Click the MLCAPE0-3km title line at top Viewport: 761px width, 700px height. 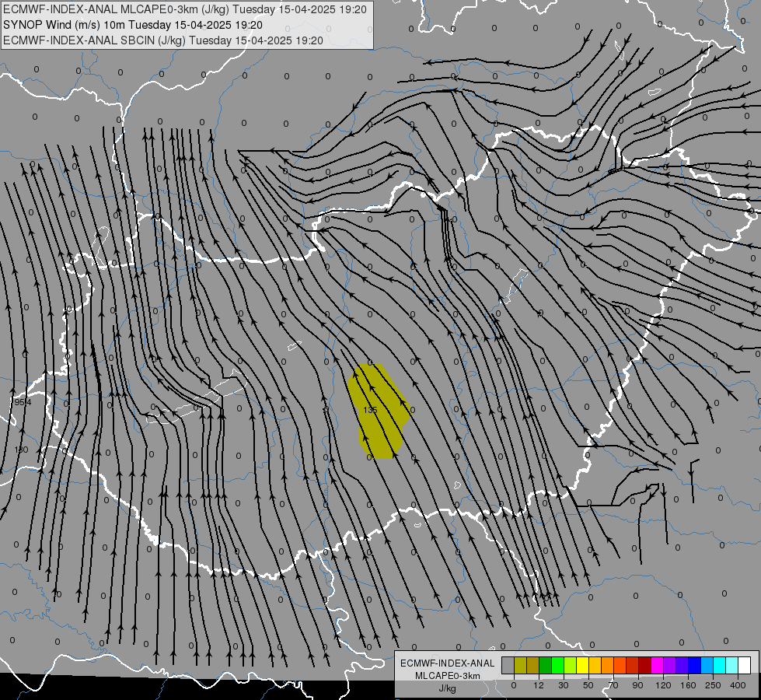185,9
